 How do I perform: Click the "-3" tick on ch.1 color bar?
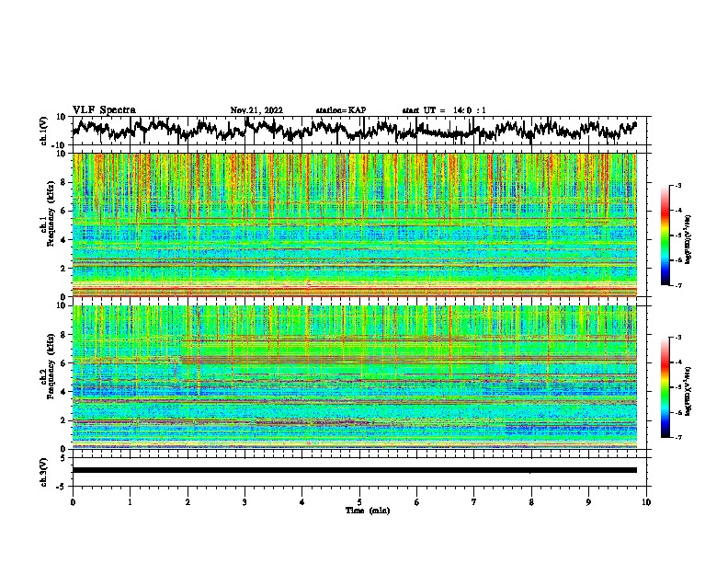(x=678, y=185)
